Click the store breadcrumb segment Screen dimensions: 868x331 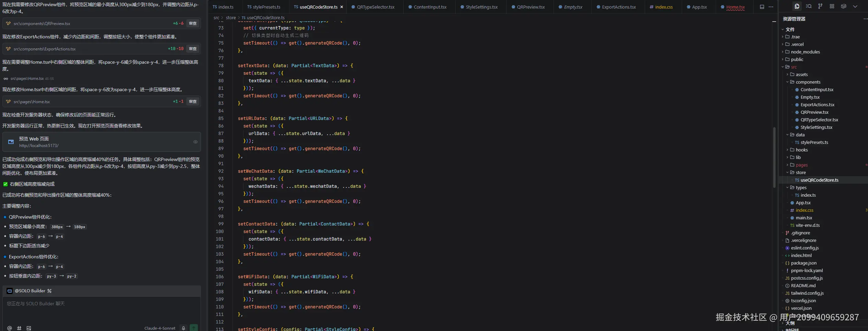[x=231, y=18]
